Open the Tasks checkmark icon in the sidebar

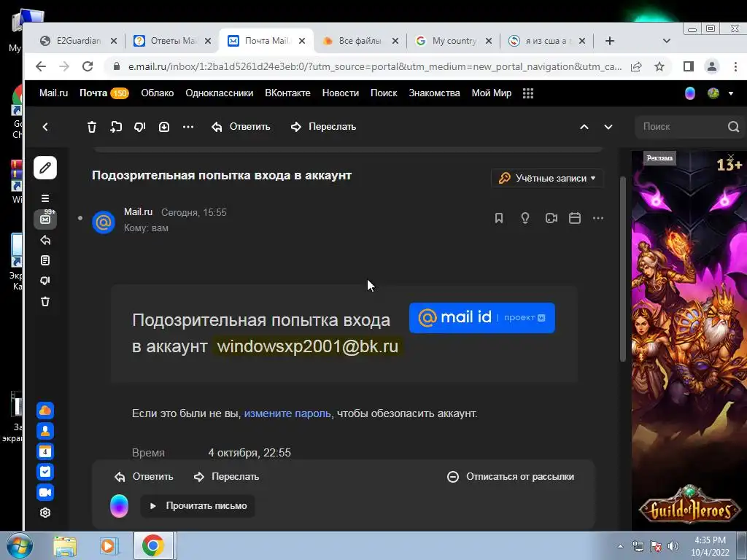tap(45, 472)
